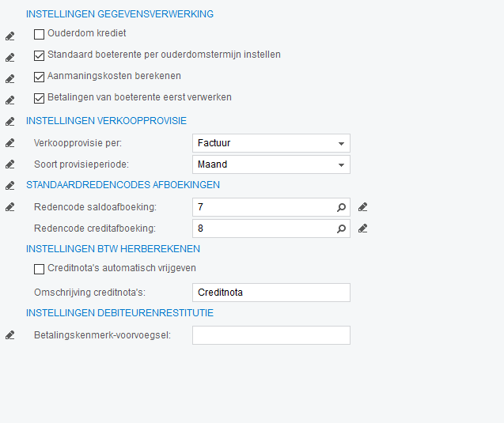
Task: Uncheck Betalingen van boeterente eerst verwerken
Action: point(40,98)
